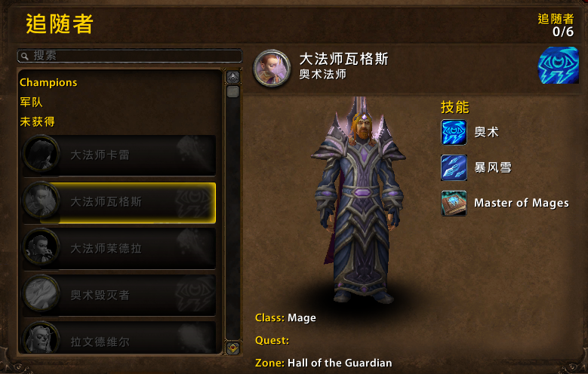The height and width of the screenshot is (374, 588).
Task: Click the Blizzard (暴风雪) skill icon
Action: 454,167
